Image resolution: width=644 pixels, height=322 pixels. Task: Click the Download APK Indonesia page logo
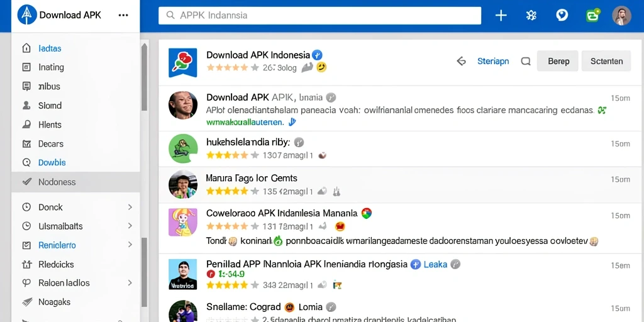tap(183, 62)
